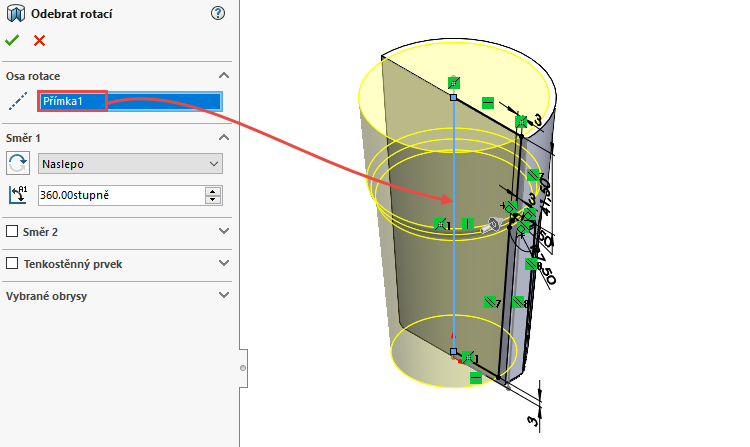
Task: Click the horizontal relation icon on the top sketch line
Action: [x=487, y=103]
